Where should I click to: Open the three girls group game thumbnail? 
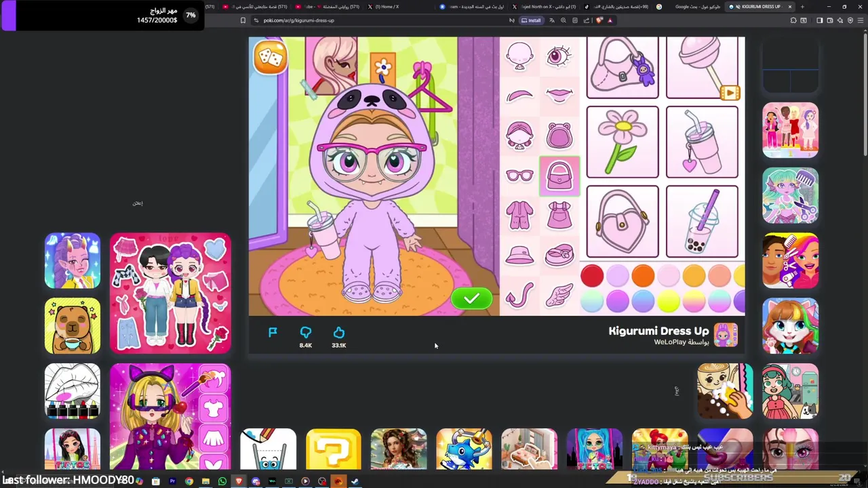[x=790, y=131]
